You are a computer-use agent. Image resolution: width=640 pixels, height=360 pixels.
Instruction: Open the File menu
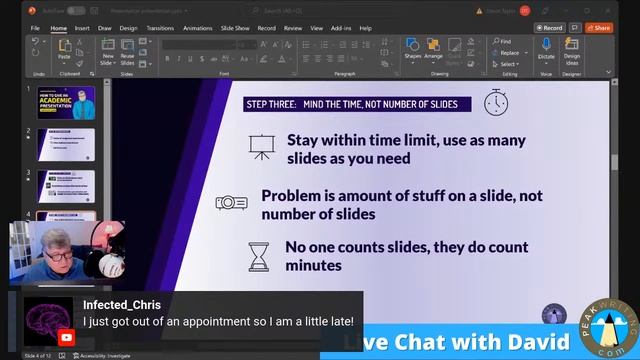(35, 28)
